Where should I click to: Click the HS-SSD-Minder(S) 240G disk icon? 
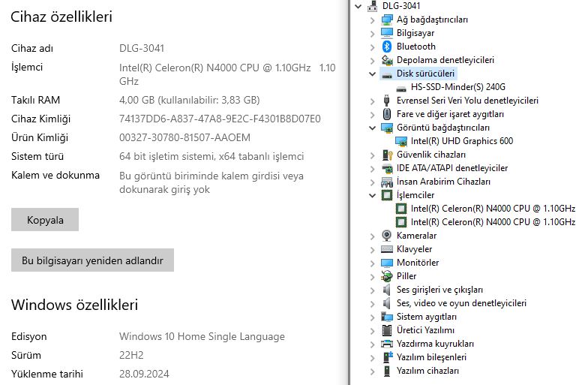400,89
